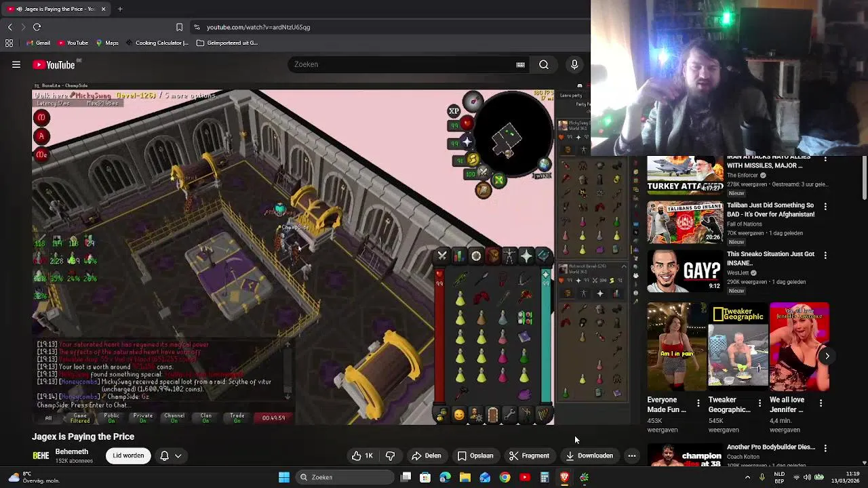Bookmark this page icon
Viewport: 868px width, 488px height.
(x=179, y=27)
